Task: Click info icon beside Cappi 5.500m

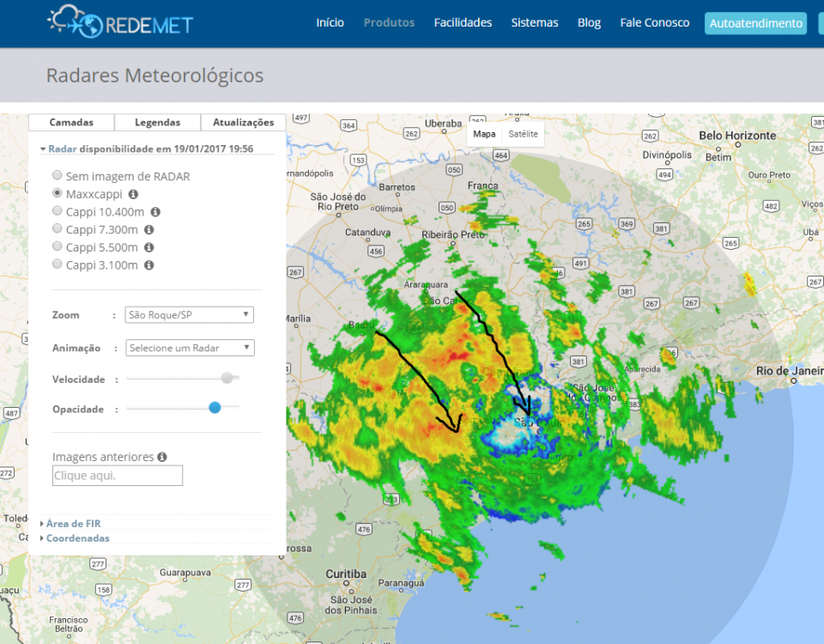Action: (148, 247)
